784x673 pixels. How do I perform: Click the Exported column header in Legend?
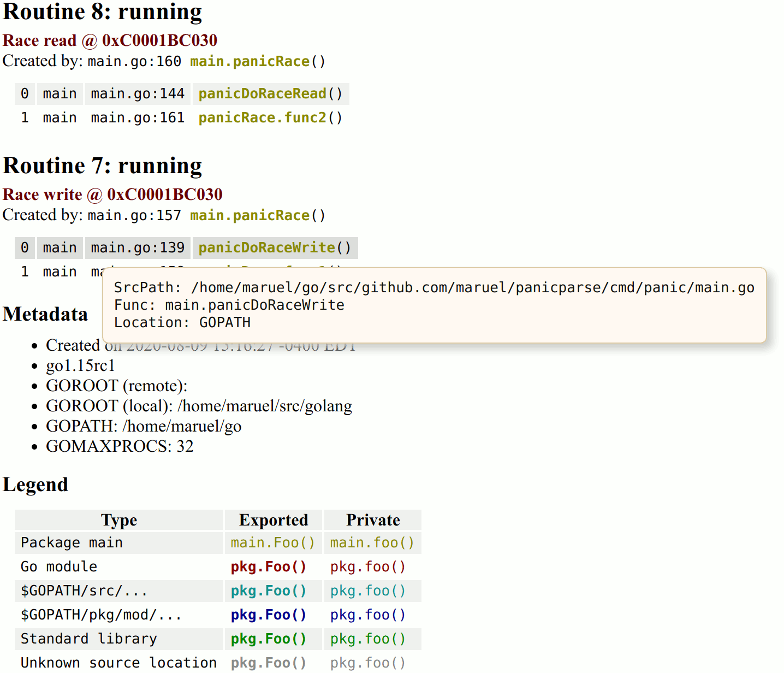coord(273,520)
